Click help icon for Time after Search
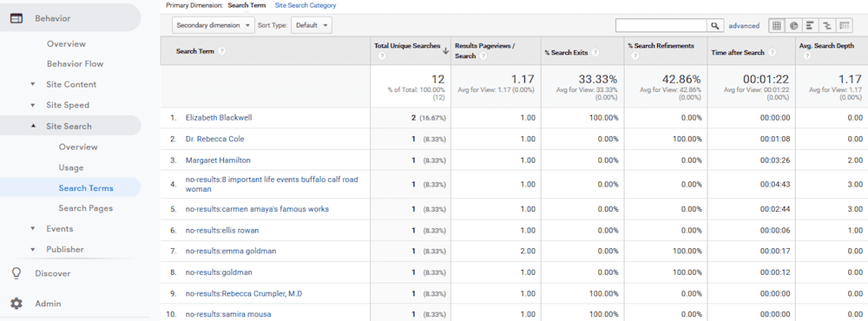 coord(773,53)
